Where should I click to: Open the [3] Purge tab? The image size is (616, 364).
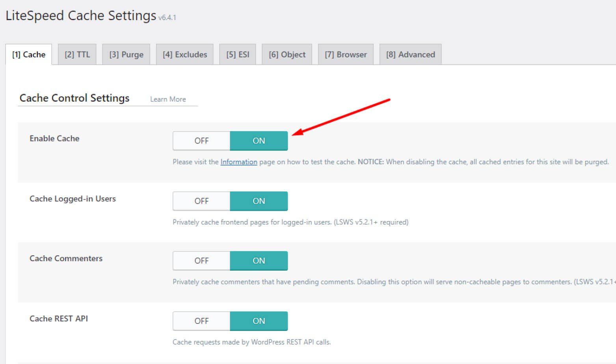tap(126, 54)
